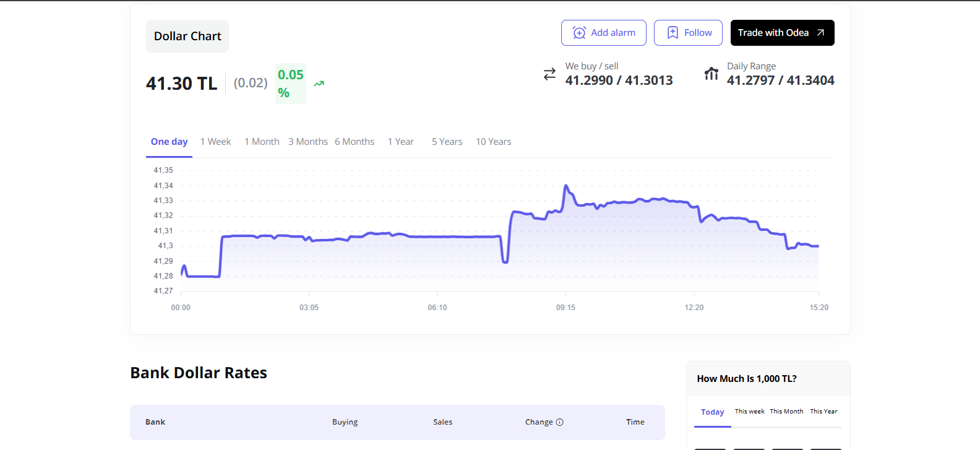Click the bookmark icon in Follow button
Viewport: 980px width, 450px height.
click(673, 33)
